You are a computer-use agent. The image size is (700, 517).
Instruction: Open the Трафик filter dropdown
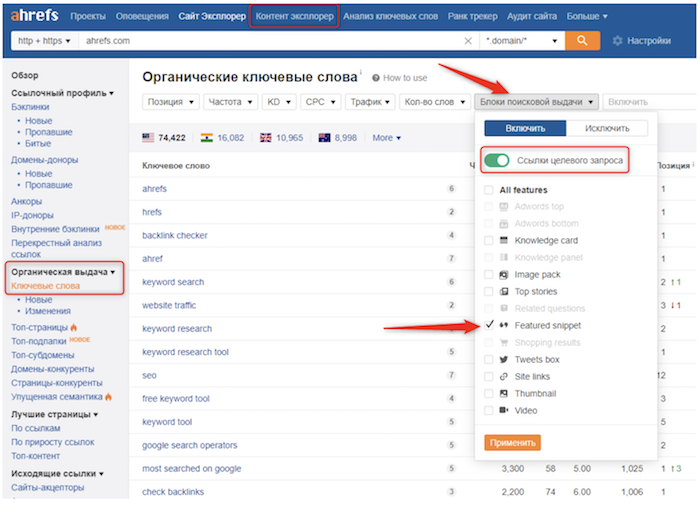(370, 102)
